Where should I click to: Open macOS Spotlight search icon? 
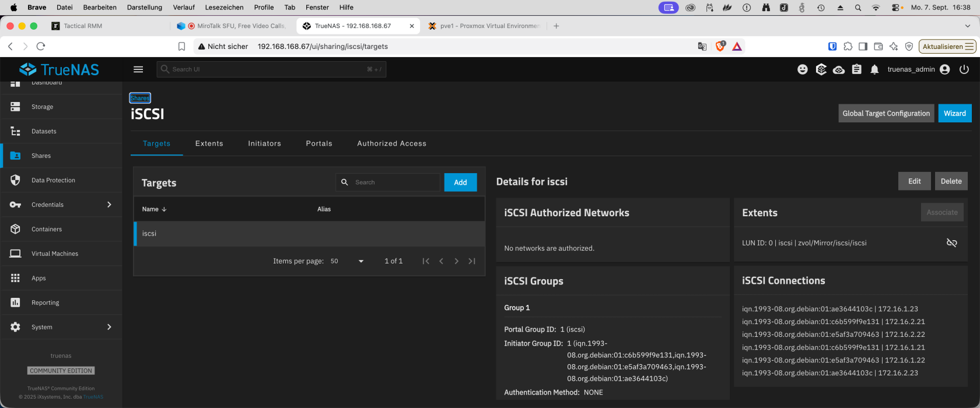pos(857,8)
